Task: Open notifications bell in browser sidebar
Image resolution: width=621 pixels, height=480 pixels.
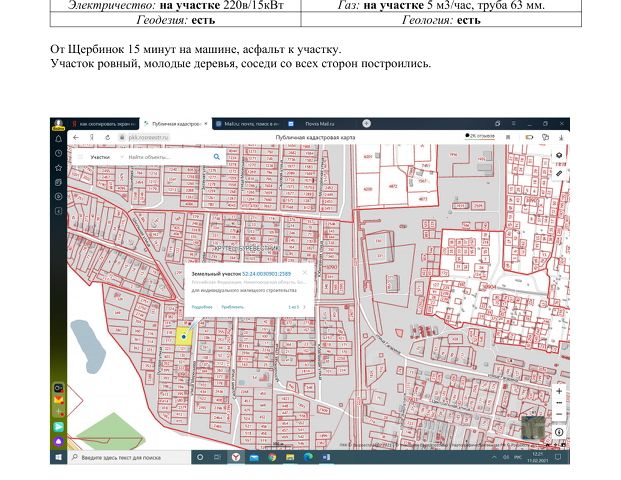Action: (x=58, y=139)
